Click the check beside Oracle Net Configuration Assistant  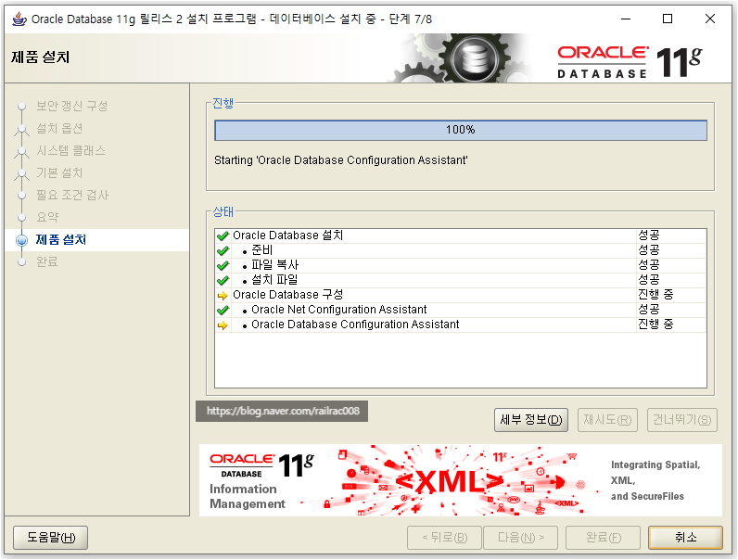pos(223,310)
